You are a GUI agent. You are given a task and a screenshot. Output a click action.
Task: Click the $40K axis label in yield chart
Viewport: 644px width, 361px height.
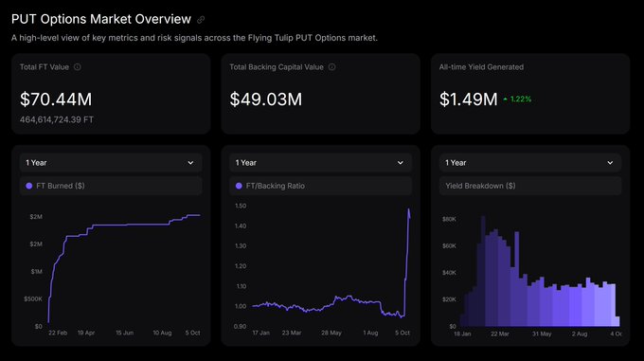click(x=449, y=273)
